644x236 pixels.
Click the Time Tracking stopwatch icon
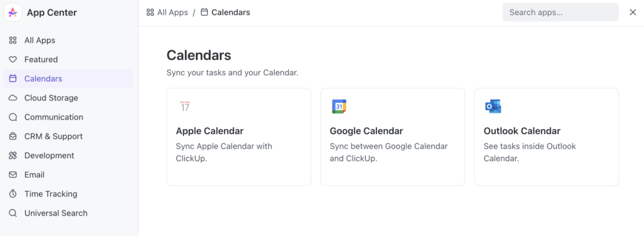[13, 194]
